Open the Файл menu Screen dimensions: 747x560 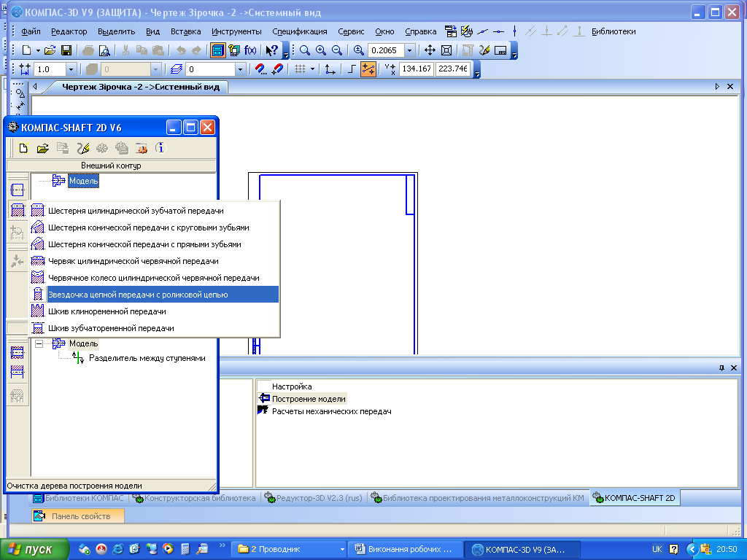(31, 31)
